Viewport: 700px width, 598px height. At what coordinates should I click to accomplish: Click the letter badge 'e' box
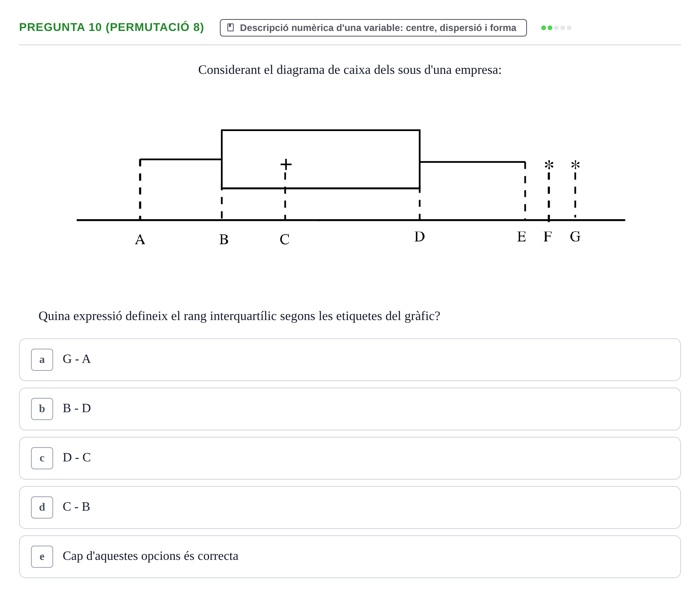pos(42,557)
